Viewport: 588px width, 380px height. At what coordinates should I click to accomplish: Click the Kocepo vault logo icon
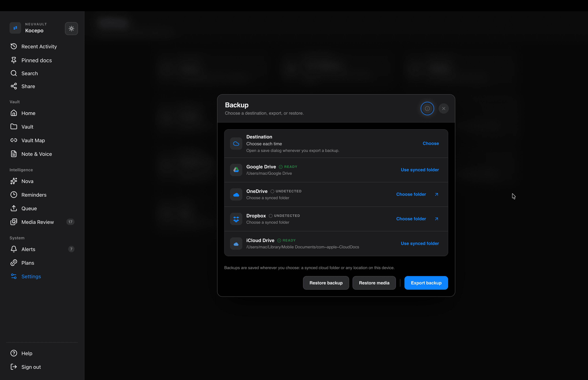15,28
